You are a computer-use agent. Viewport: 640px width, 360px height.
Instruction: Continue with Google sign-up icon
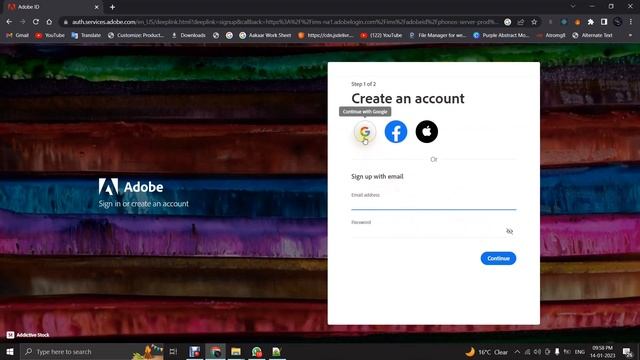tap(365, 131)
